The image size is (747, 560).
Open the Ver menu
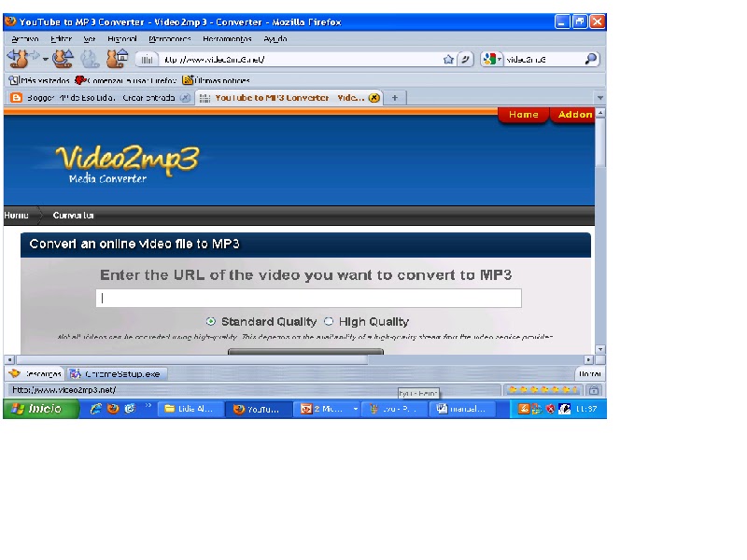[89, 39]
